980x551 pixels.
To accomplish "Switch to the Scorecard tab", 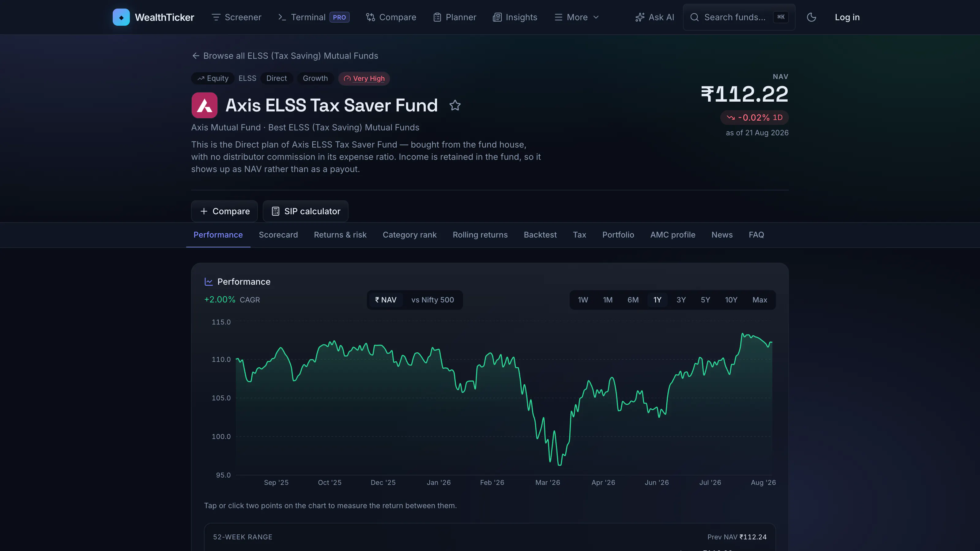I will pos(278,235).
